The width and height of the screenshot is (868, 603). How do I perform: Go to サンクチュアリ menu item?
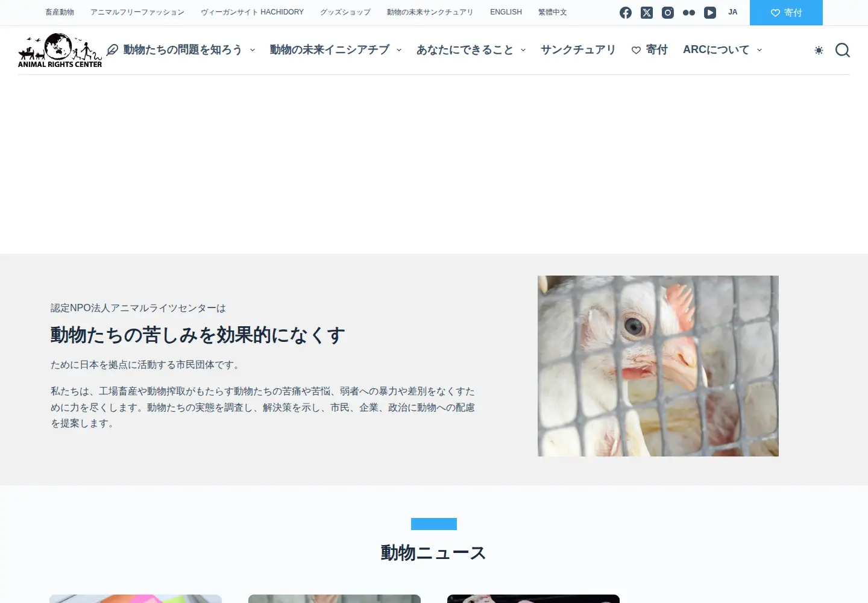pos(578,49)
